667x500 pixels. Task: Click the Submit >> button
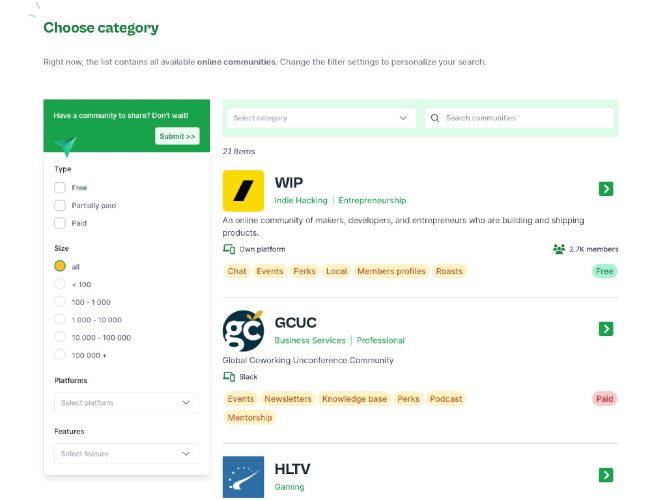point(177,136)
